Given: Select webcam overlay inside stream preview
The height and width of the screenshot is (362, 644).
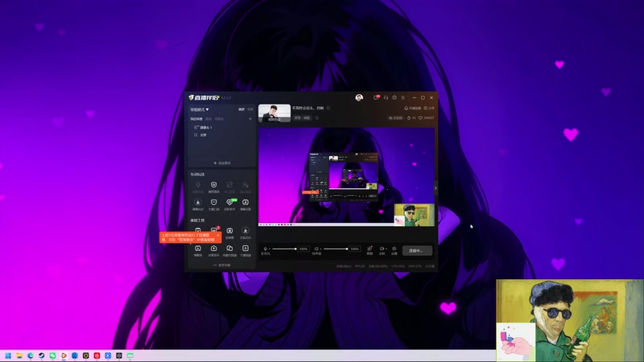Looking at the screenshot, I should point(414,215).
